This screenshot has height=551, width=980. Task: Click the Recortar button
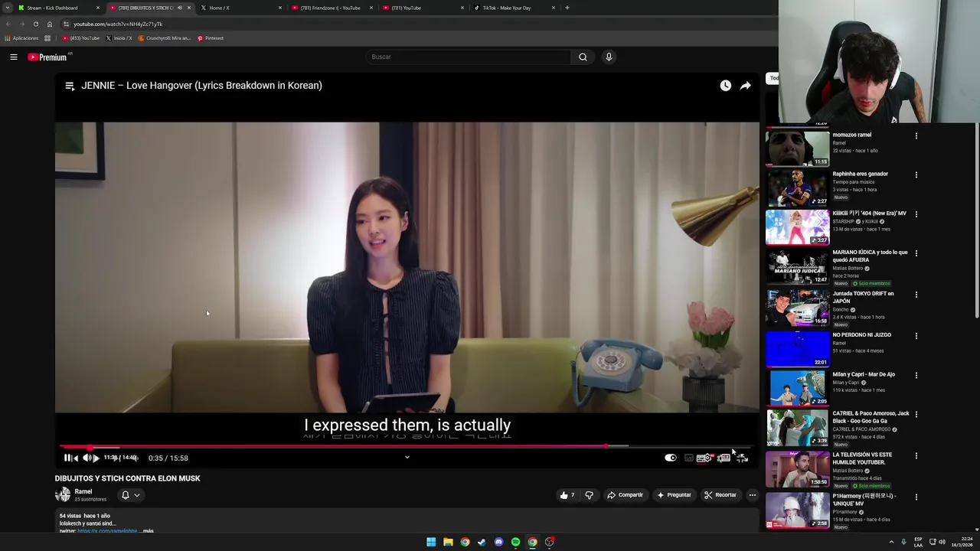tap(720, 495)
